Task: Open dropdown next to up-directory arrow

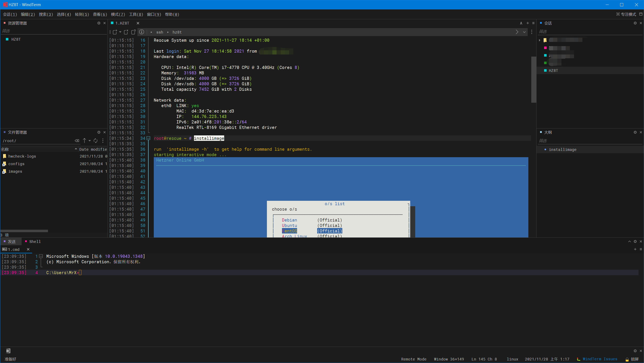Action: point(89,141)
